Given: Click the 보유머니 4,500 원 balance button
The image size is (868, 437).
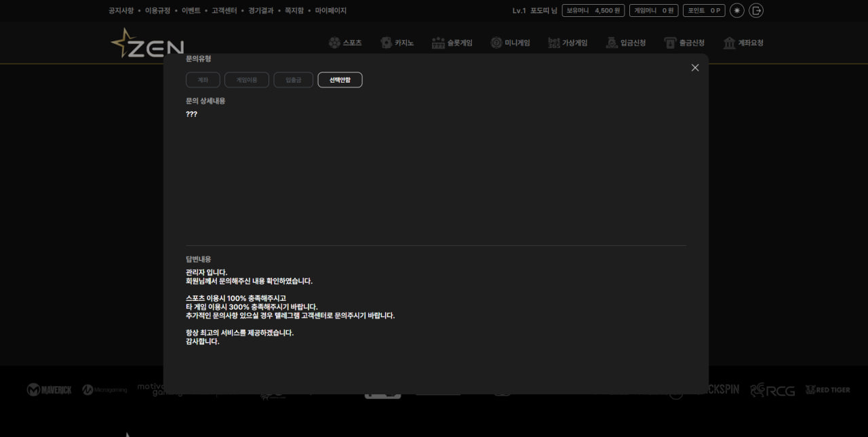Looking at the screenshot, I should (x=593, y=11).
